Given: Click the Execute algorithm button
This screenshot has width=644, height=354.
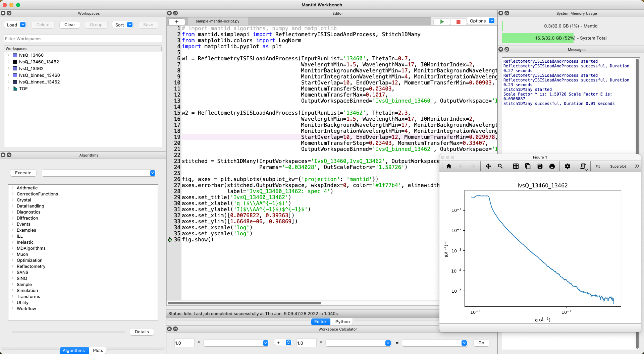Looking at the screenshot, I should pyautogui.click(x=23, y=173).
